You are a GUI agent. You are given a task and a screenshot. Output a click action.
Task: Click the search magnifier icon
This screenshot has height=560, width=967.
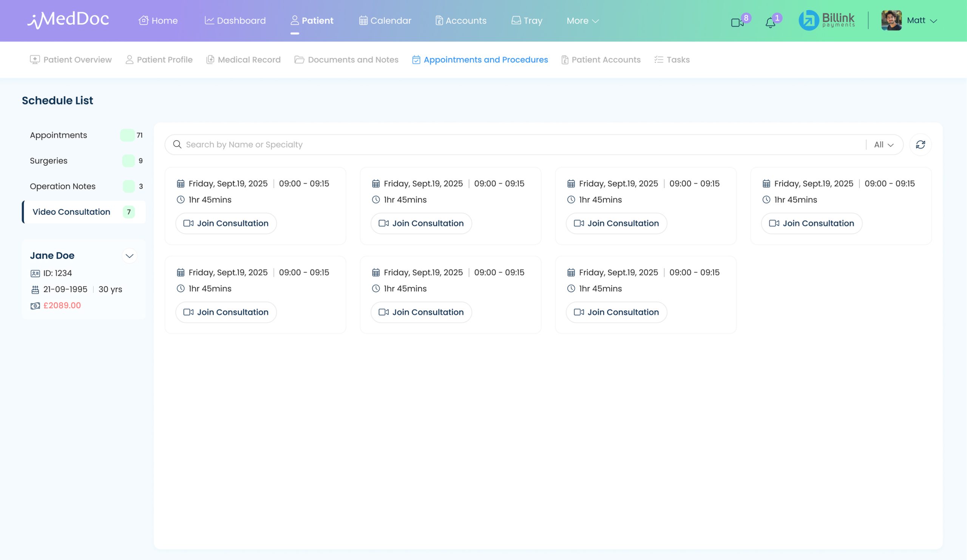(x=177, y=145)
